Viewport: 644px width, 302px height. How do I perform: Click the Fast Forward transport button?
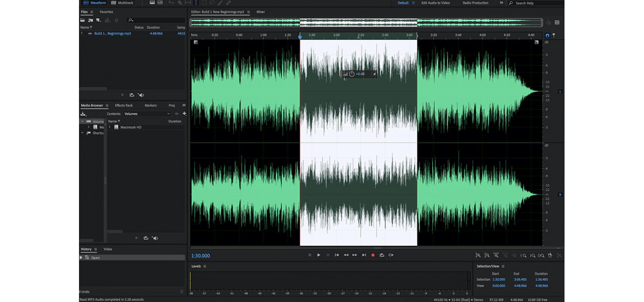pos(355,255)
